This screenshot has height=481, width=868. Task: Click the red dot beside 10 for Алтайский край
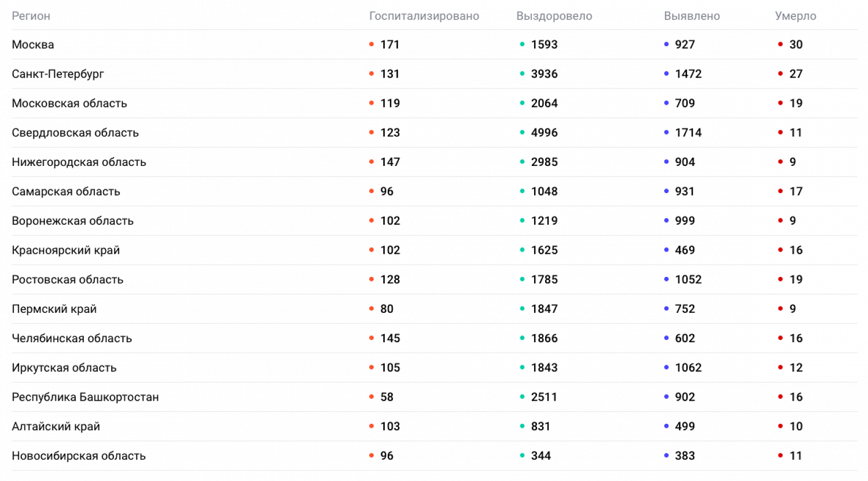point(781,427)
